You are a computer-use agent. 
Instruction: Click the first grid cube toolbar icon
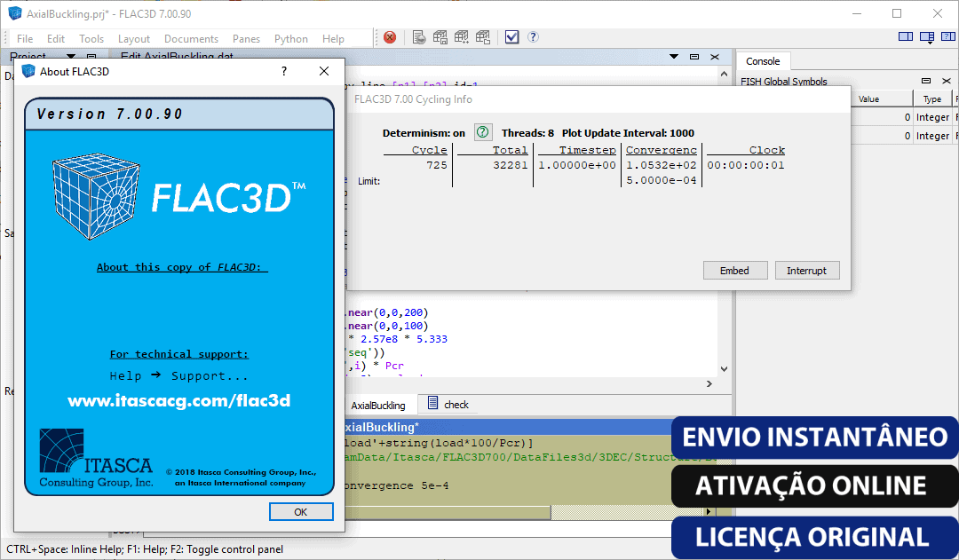pyautogui.click(x=440, y=37)
